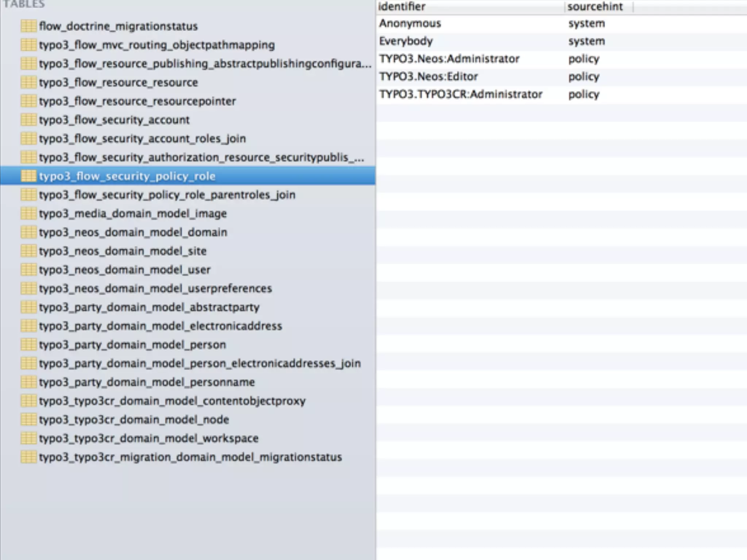This screenshot has width=747, height=560.
Task: Click the table icon beside flow_doctrine_migrationstatus
Action: click(x=28, y=26)
